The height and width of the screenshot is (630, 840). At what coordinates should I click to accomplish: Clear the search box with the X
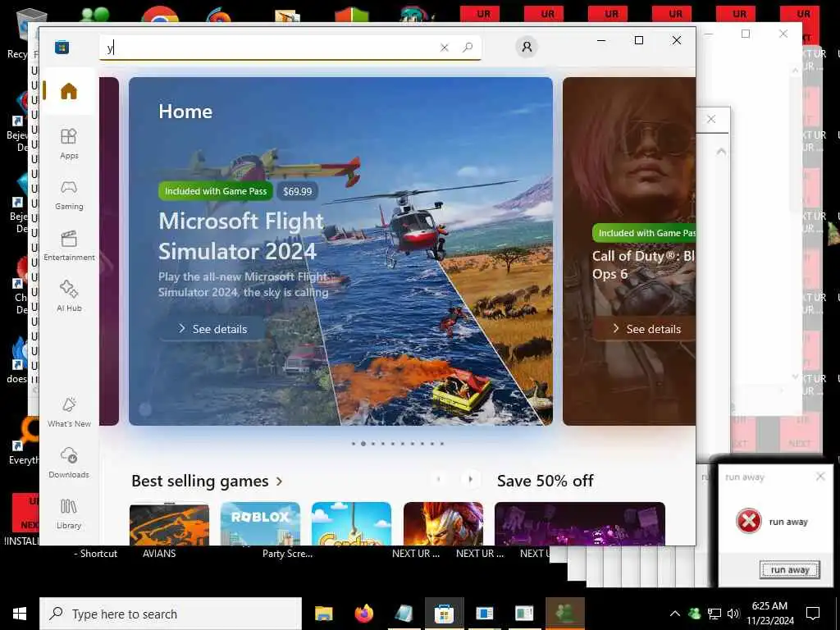444,48
